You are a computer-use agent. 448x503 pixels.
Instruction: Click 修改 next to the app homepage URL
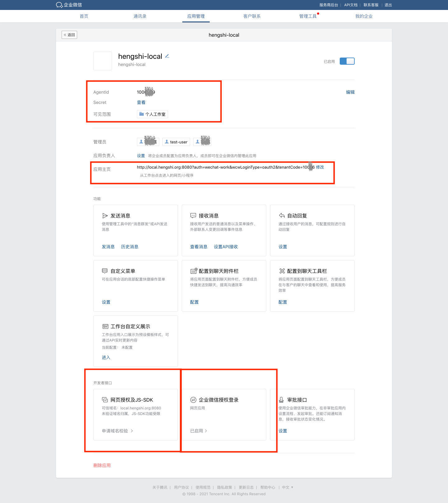point(320,167)
